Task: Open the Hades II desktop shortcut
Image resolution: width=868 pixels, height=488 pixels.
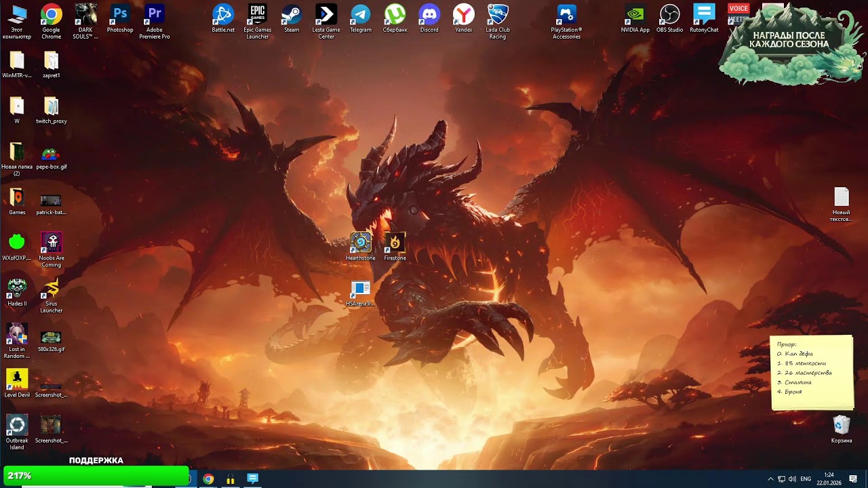Action: (x=17, y=292)
